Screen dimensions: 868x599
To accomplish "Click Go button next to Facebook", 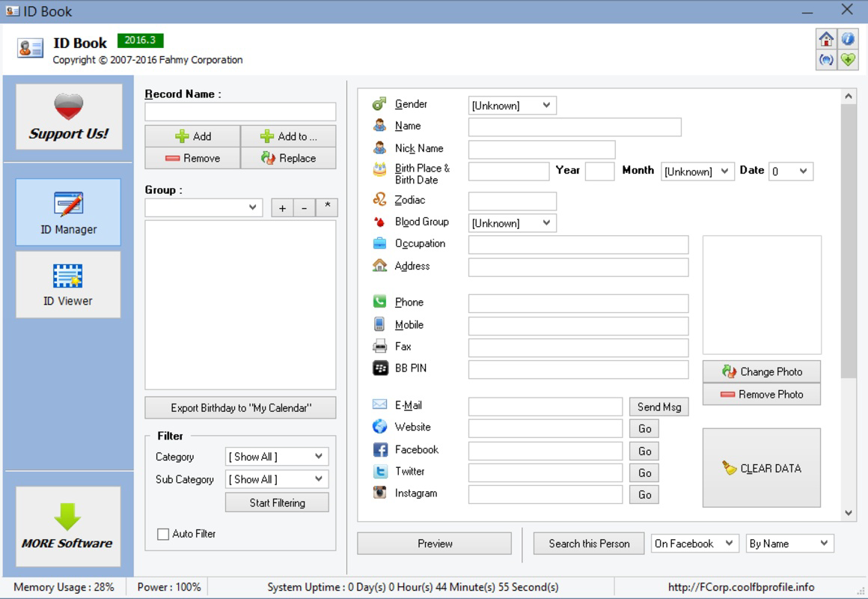I will coord(644,451).
